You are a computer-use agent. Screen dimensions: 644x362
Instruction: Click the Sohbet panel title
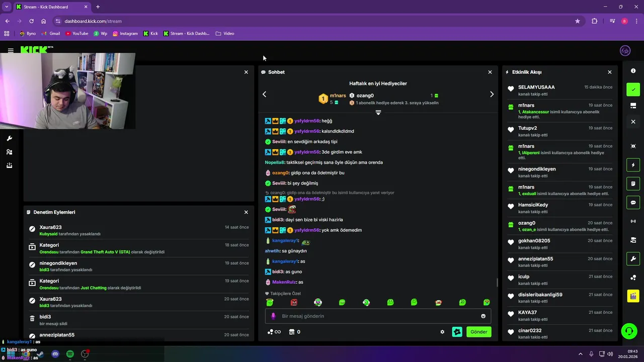point(276,72)
